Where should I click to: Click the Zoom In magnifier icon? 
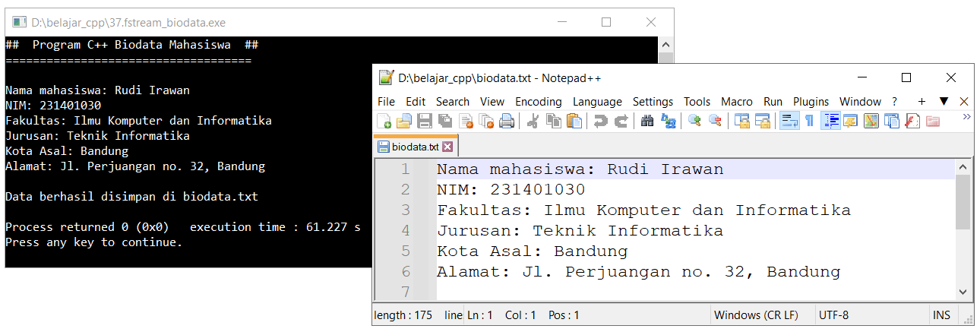pyautogui.click(x=694, y=121)
